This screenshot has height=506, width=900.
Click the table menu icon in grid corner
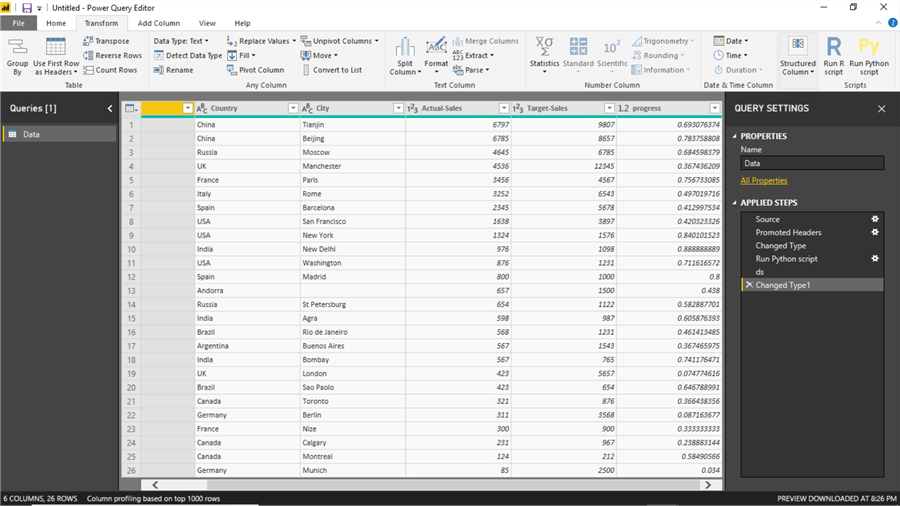(x=131, y=108)
